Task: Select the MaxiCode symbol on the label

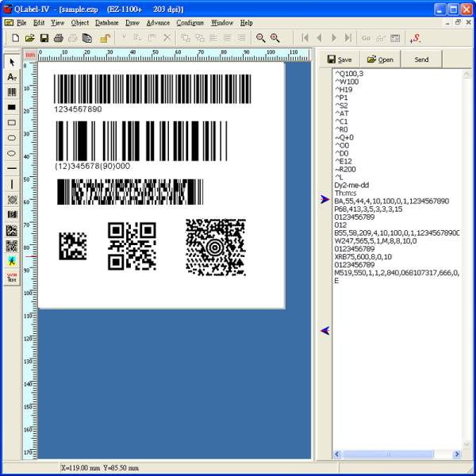Action: (x=216, y=248)
